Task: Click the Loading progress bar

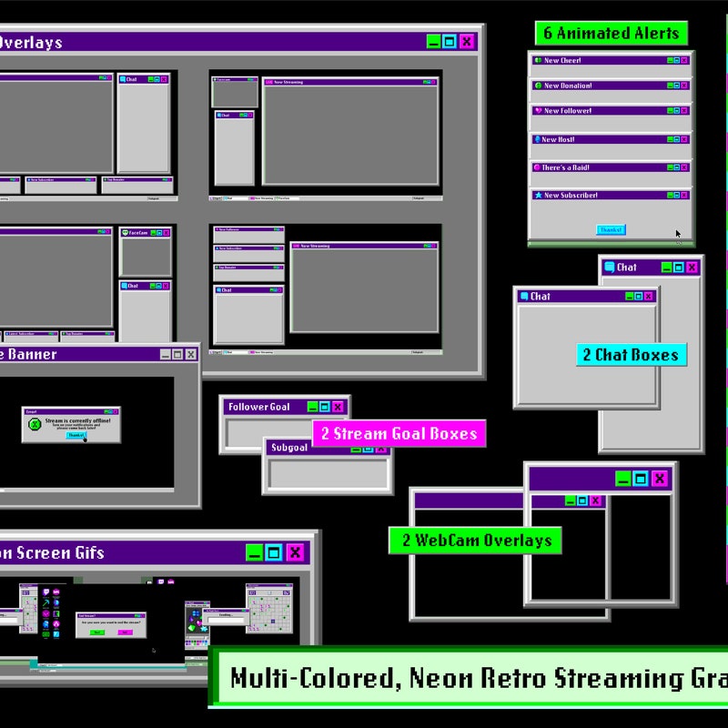Action: [225, 620]
